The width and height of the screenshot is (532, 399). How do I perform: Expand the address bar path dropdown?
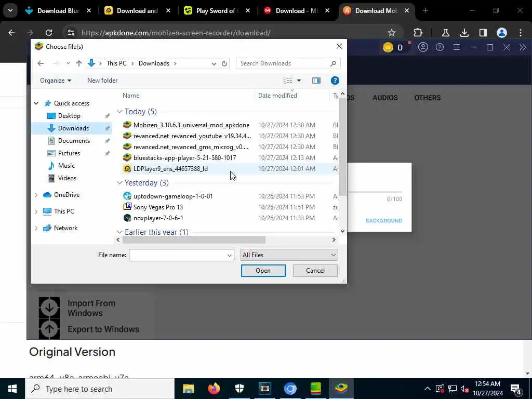coord(214,63)
